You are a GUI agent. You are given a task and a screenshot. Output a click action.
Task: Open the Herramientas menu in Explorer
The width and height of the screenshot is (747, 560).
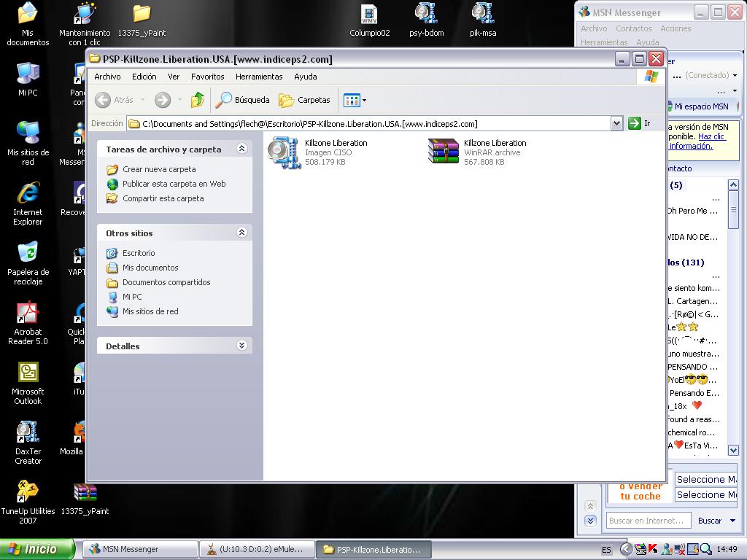[x=259, y=77]
